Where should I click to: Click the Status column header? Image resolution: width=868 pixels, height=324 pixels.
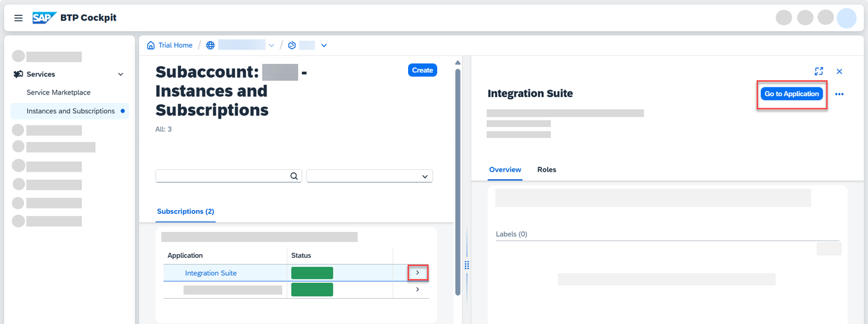coord(301,255)
